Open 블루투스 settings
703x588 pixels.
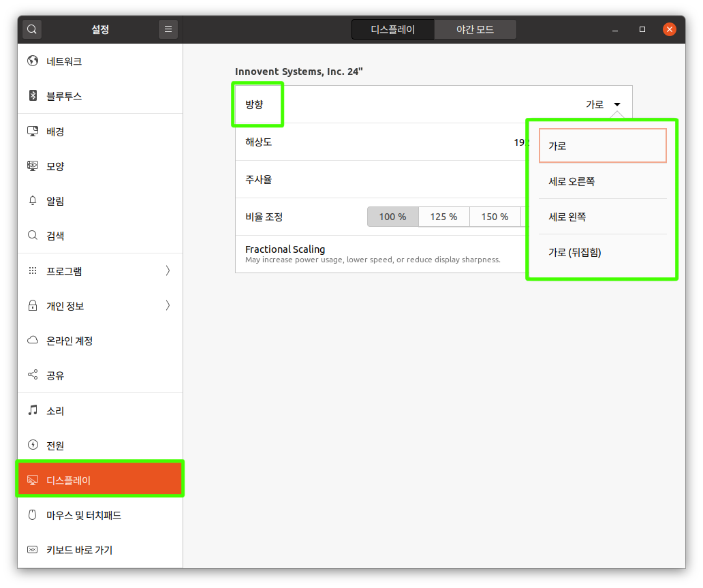click(x=100, y=96)
